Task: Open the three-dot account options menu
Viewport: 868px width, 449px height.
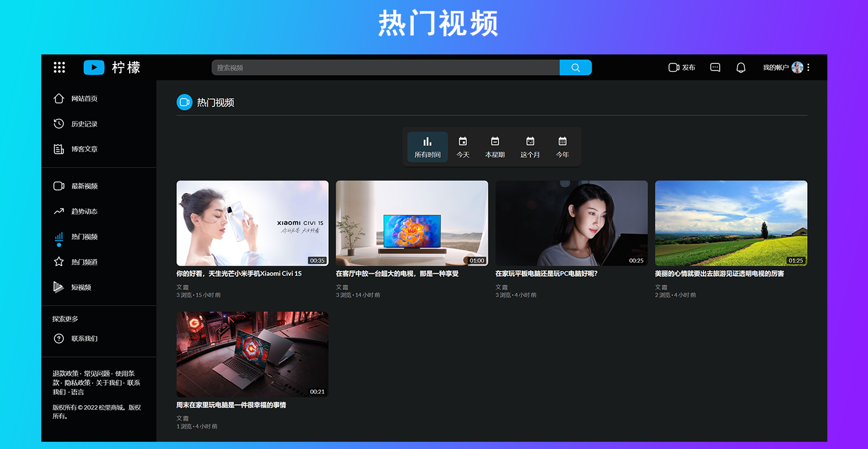Action: tap(808, 68)
